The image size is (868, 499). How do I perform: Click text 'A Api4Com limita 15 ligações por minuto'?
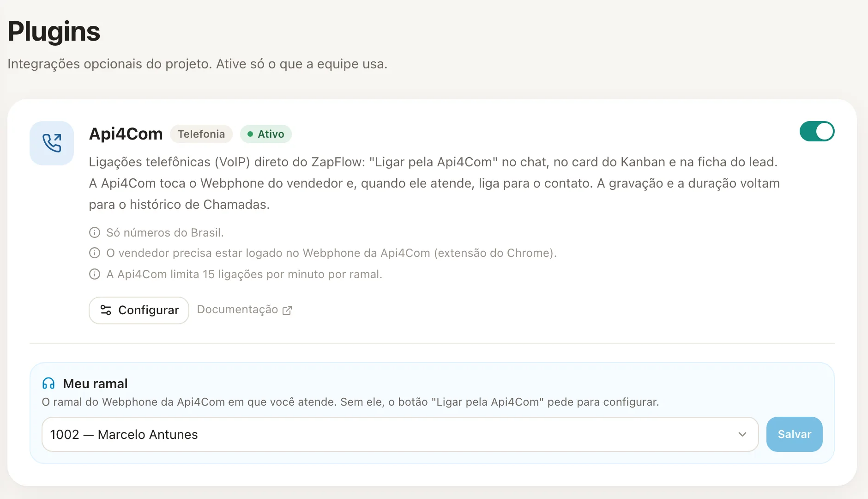(216, 274)
